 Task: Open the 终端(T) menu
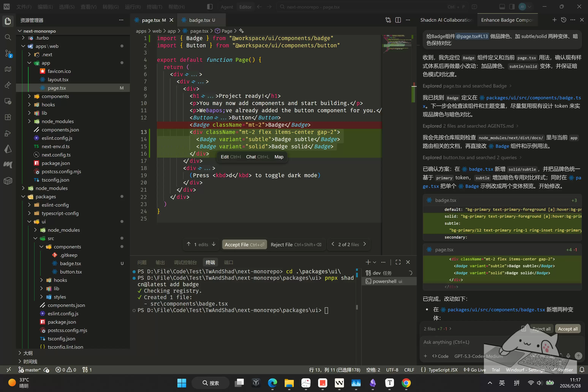tap(154, 7)
